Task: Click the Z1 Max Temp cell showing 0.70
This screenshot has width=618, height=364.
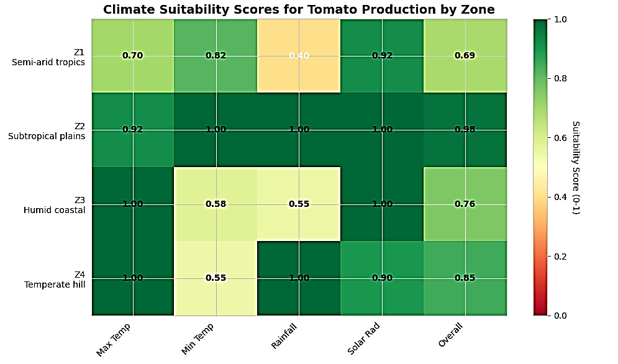Action: (x=133, y=56)
